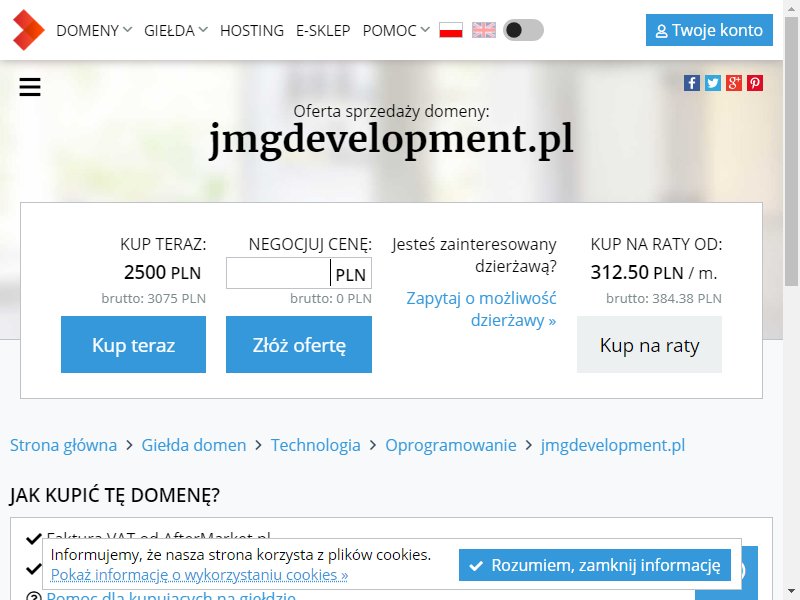This screenshot has width=800, height=600.
Task: Click the 2500 PLN buy-now price
Action: point(162,272)
